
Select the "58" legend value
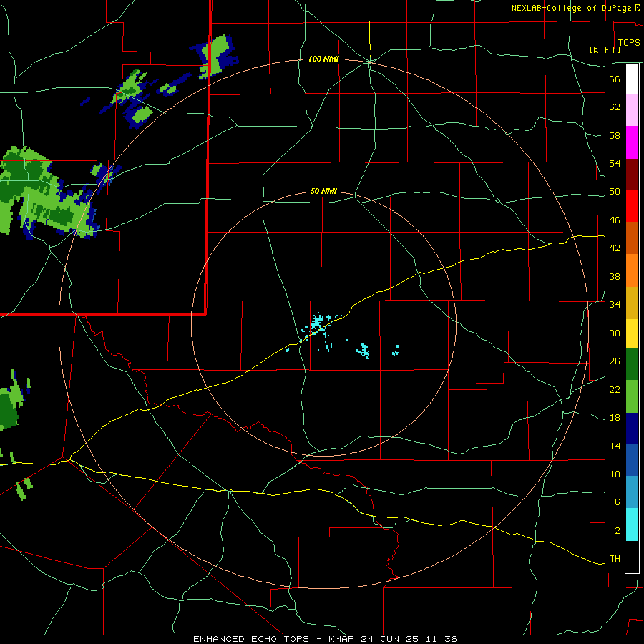pos(615,135)
